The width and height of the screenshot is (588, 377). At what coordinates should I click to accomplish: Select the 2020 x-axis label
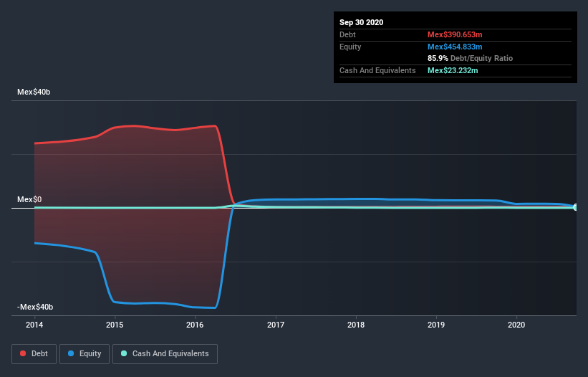point(516,325)
